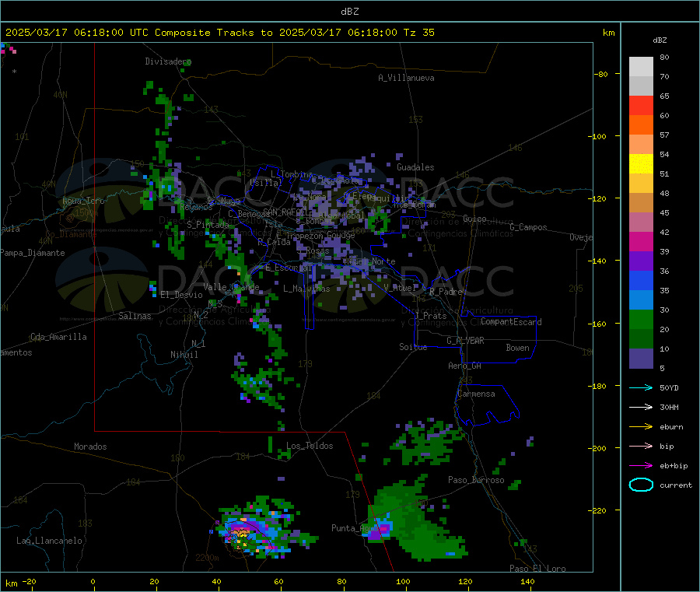
Task: Click the 'Tz 35' threshold text in header
Action: pyautogui.click(x=418, y=33)
